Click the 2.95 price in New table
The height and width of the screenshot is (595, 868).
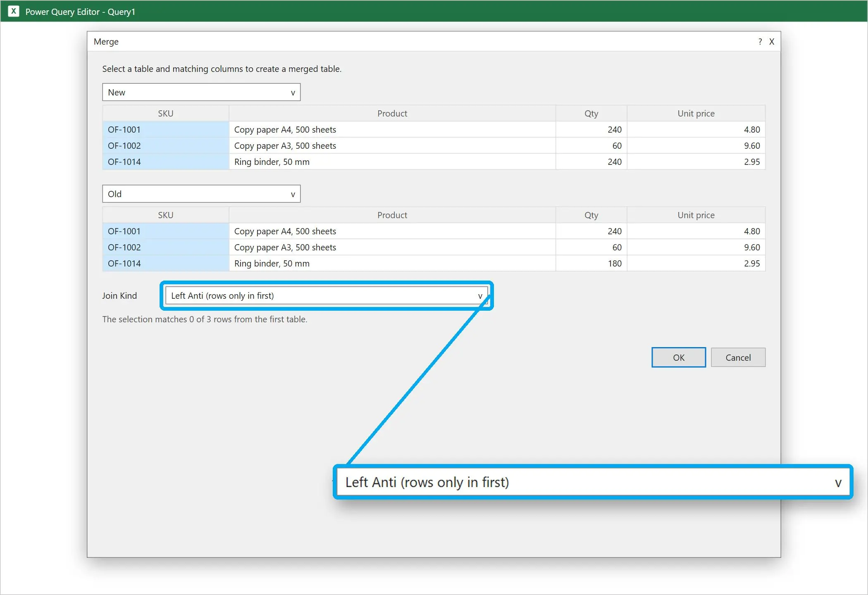coord(696,162)
